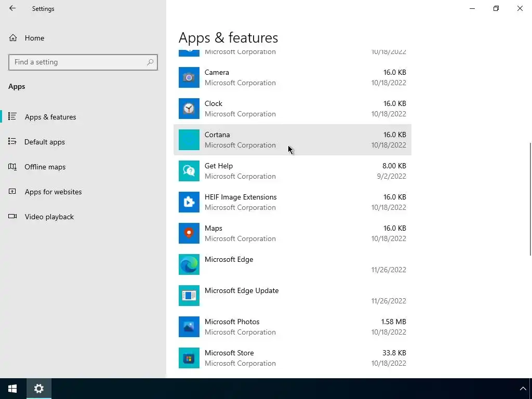Click the Default apps icon
Viewport: 532px width, 399px height.
12,141
